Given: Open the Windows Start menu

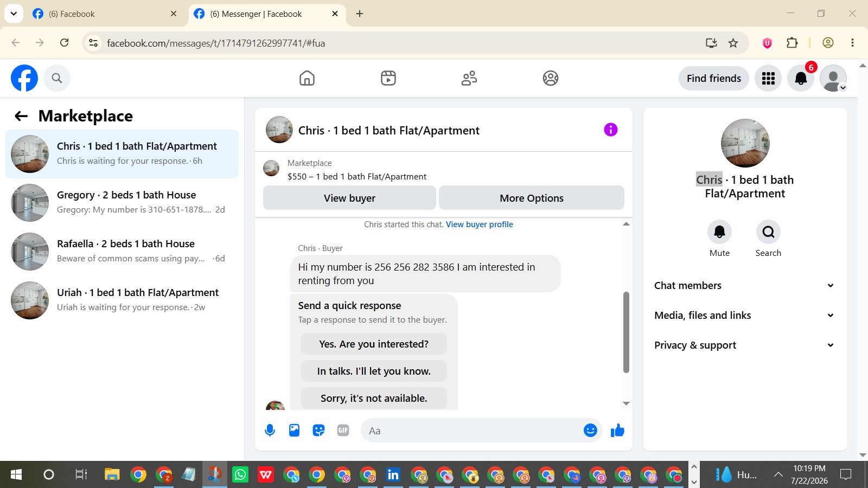Looking at the screenshot, I should point(16,475).
